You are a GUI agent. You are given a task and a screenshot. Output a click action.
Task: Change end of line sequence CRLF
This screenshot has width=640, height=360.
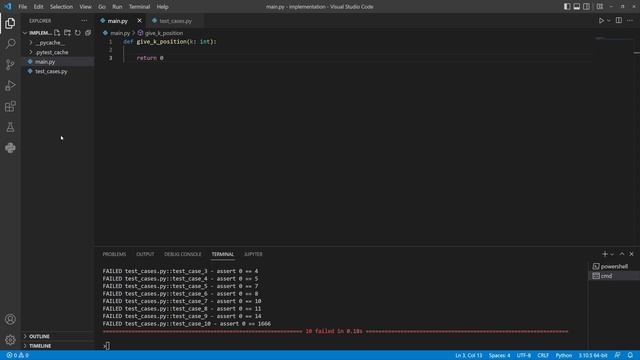click(543, 355)
